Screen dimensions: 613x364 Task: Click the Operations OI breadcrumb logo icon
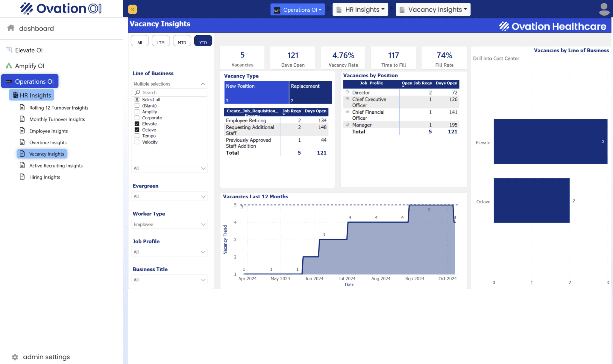(x=277, y=10)
